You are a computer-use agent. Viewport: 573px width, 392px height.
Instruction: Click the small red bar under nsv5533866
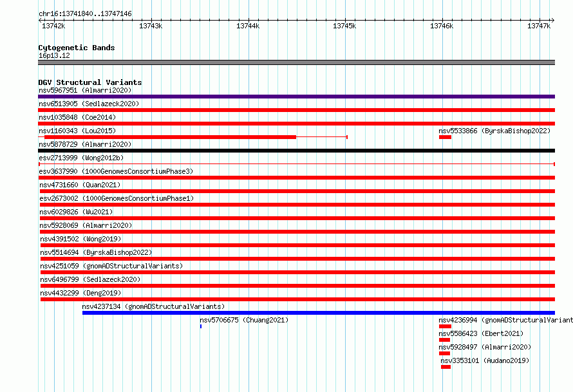pyautogui.click(x=445, y=137)
